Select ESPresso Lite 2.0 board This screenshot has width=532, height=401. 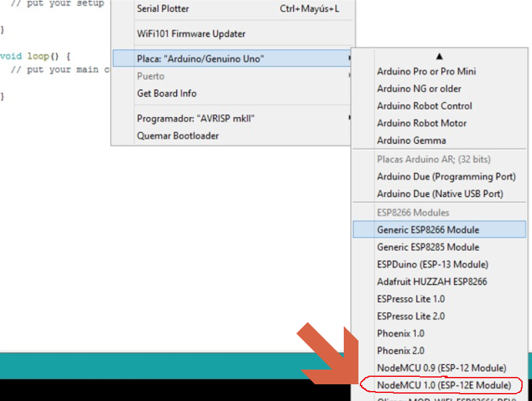tap(439, 316)
